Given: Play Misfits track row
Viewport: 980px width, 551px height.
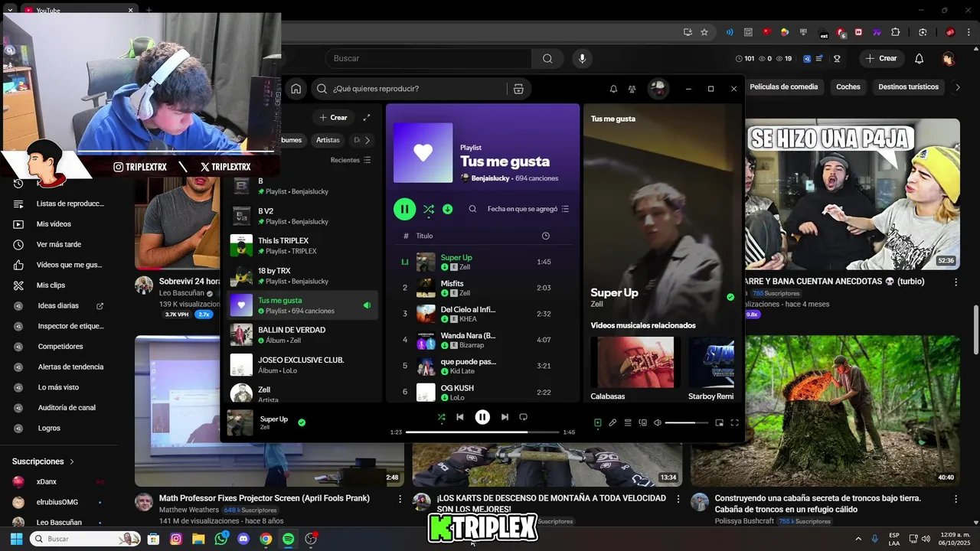Looking at the screenshot, I should [x=484, y=288].
